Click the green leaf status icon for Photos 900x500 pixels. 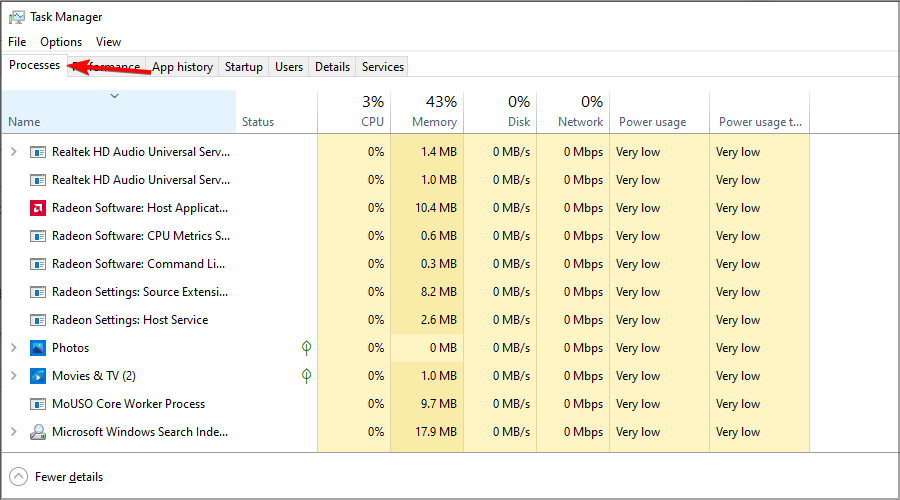(x=307, y=347)
